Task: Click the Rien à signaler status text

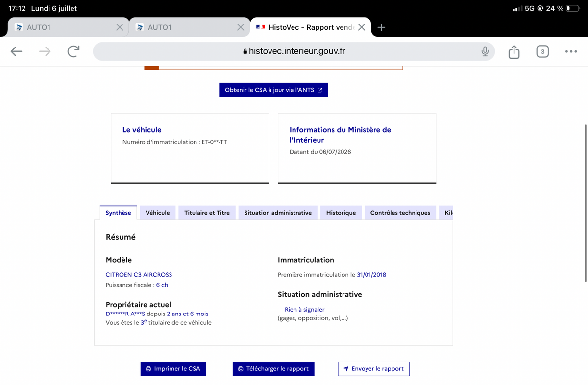Action: click(x=304, y=310)
